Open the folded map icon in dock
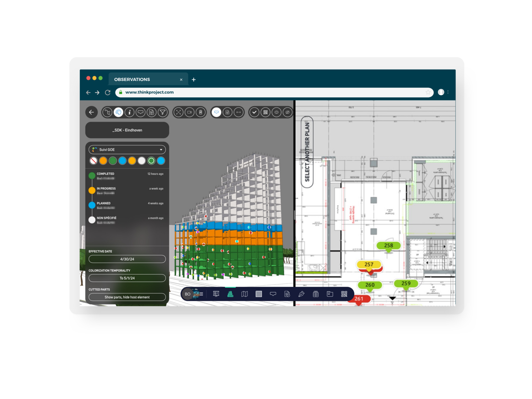This screenshot has width=532, height=399. pyautogui.click(x=245, y=294)
